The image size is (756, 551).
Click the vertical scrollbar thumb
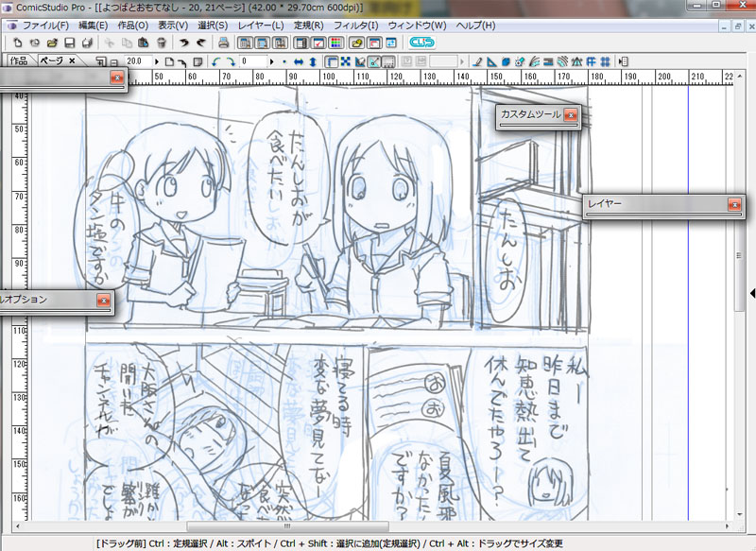[739, 255]
